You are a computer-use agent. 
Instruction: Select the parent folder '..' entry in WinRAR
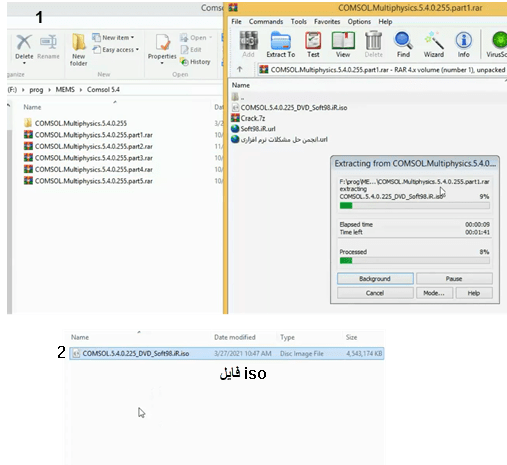tap(238, 97)
